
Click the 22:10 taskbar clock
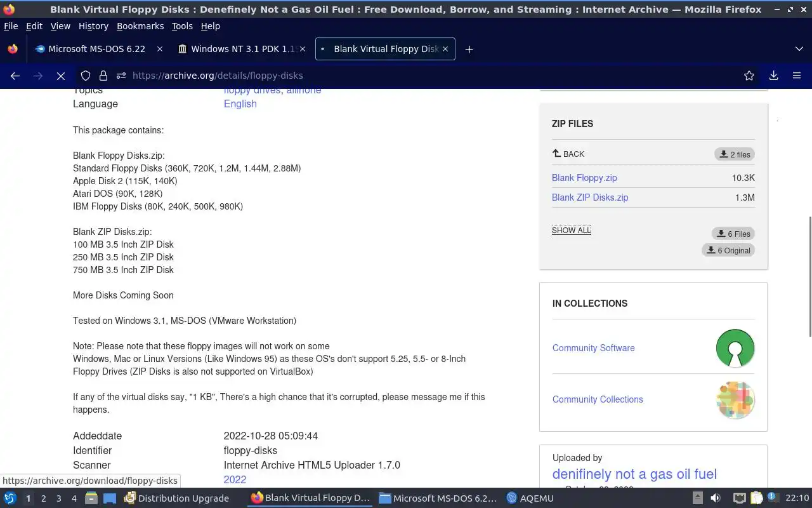(797, 498)
